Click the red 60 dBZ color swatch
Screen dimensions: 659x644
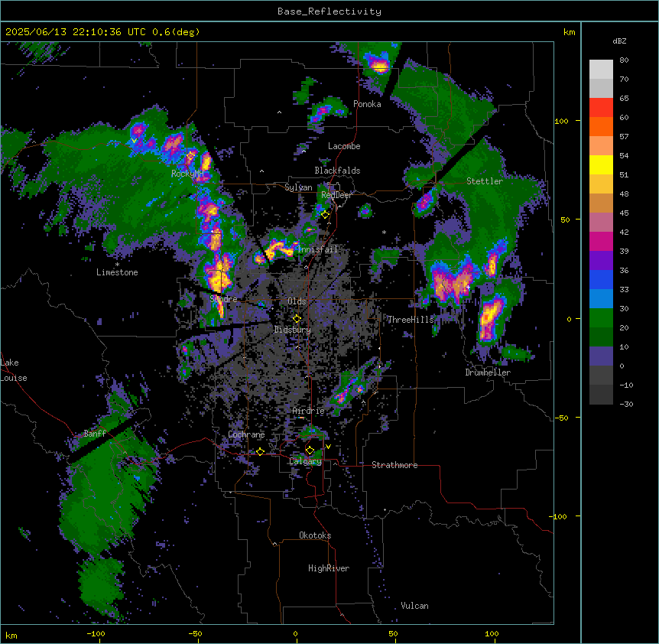point(601,108)
